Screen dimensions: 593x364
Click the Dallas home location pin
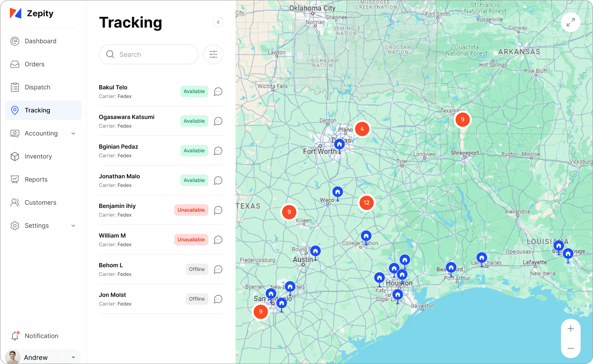tap(339, 145)
